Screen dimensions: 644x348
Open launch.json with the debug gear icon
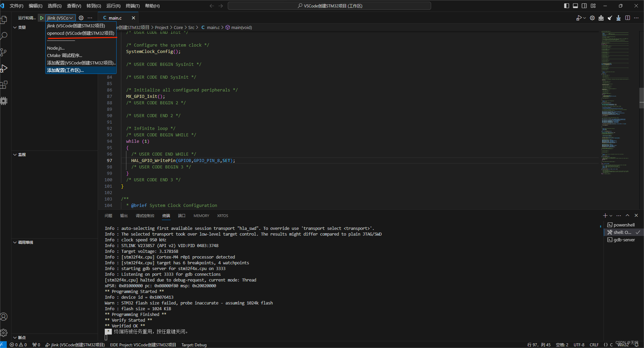[81, 18]
